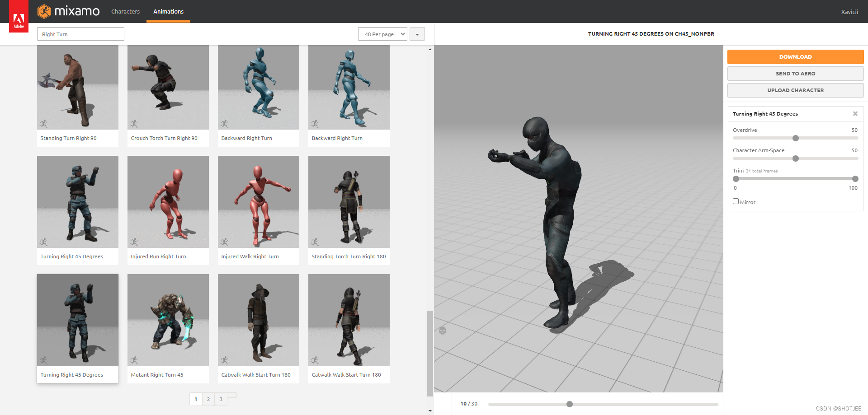Click the scroll up arrow of animation list

point(430,49)
